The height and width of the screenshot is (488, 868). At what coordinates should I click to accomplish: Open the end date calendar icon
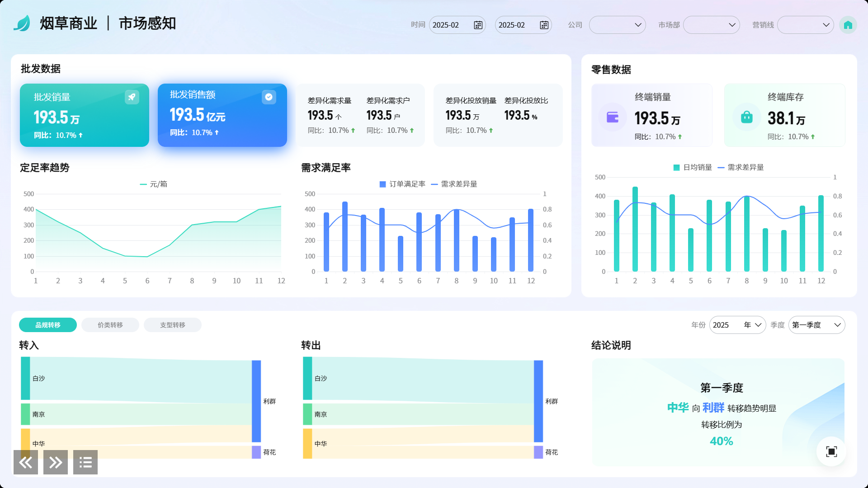[x=544, y=25]
